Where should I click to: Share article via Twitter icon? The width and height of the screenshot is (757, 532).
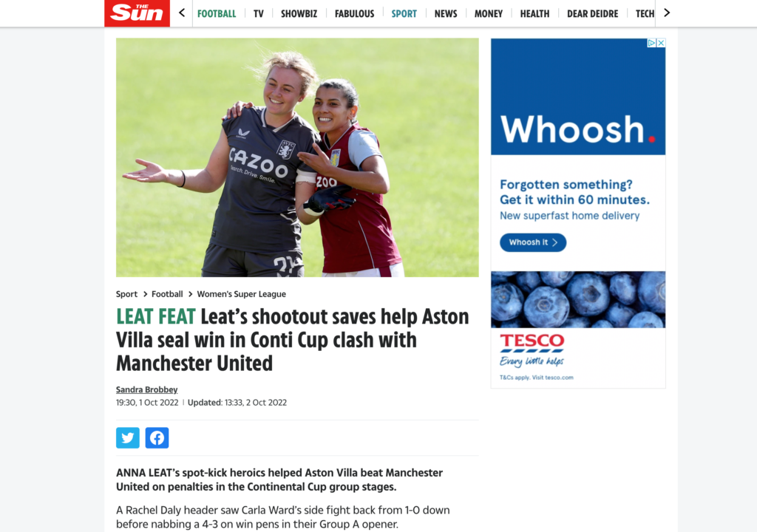pos(128,438)
